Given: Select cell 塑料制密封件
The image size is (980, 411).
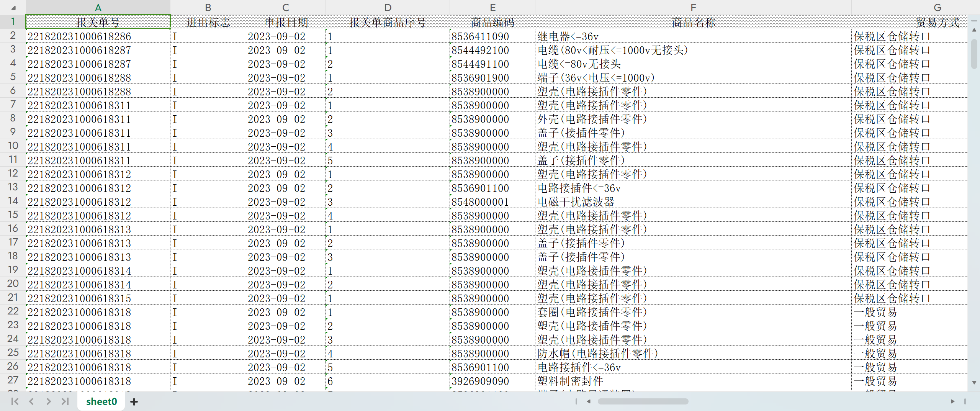Looking at the screenshot, I should (x=693, y=381).
